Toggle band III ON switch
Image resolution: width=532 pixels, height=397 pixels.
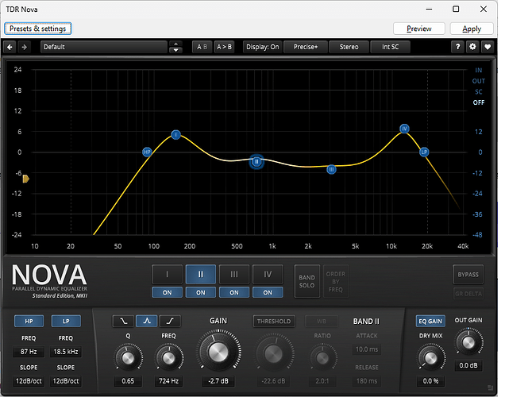[234, 292]
